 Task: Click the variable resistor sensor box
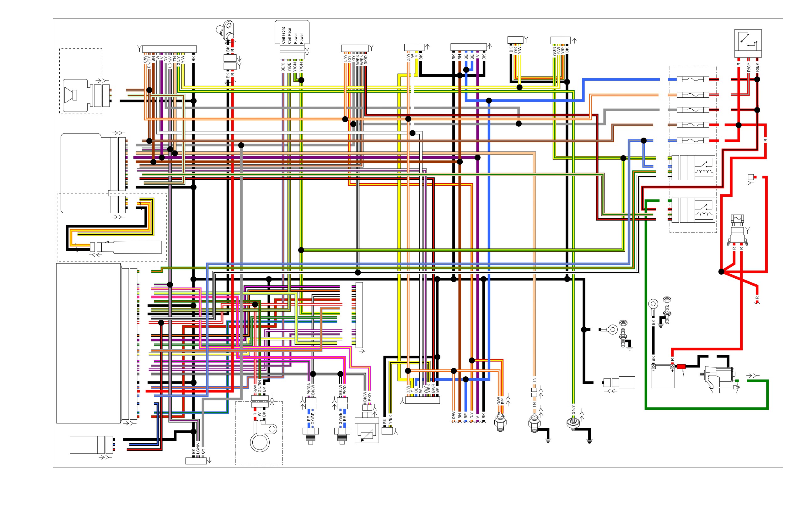tap(367, 430)
